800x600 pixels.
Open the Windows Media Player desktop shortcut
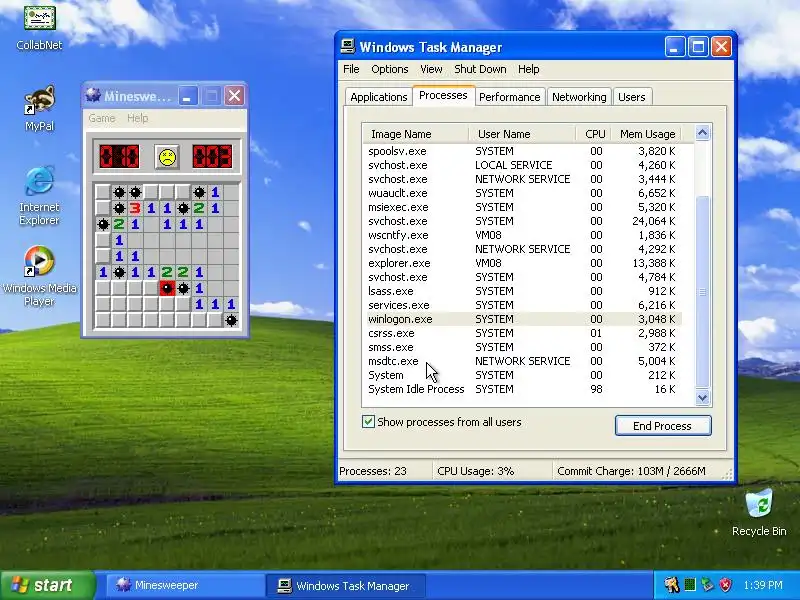[x=39, y=276]
